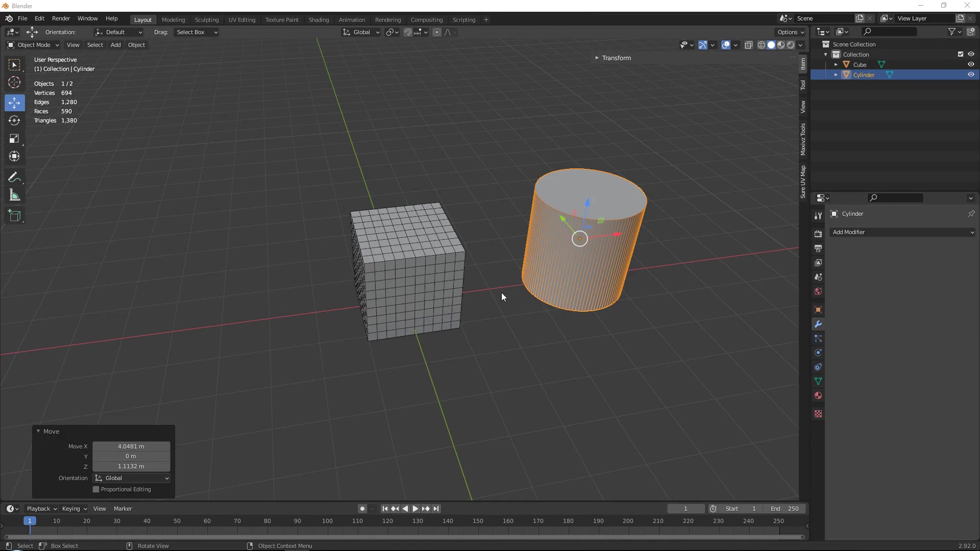Uncheck the Collection exclude checkbox
The height and width of the screenshot is (551, 980).
[x=961, y=55]
